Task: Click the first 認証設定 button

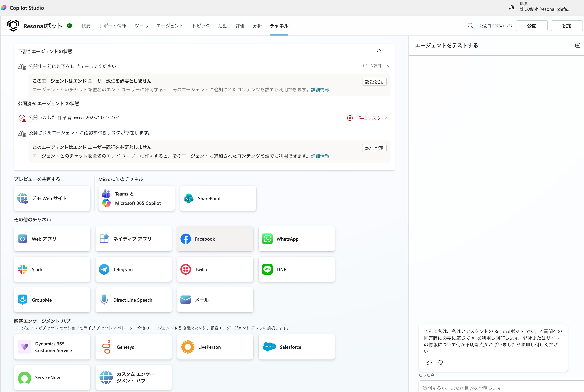Action: pos(374,82)
